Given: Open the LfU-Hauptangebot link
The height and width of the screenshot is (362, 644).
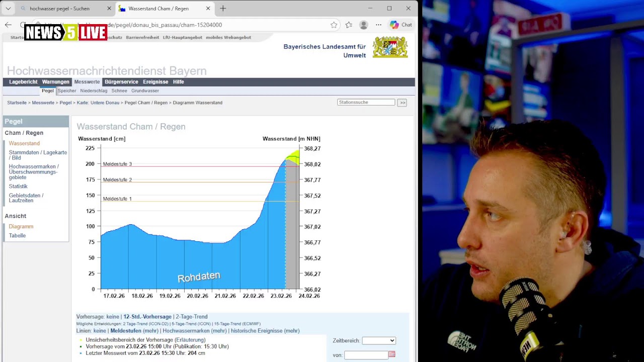Looking at the screenshot, I should 183,37.
